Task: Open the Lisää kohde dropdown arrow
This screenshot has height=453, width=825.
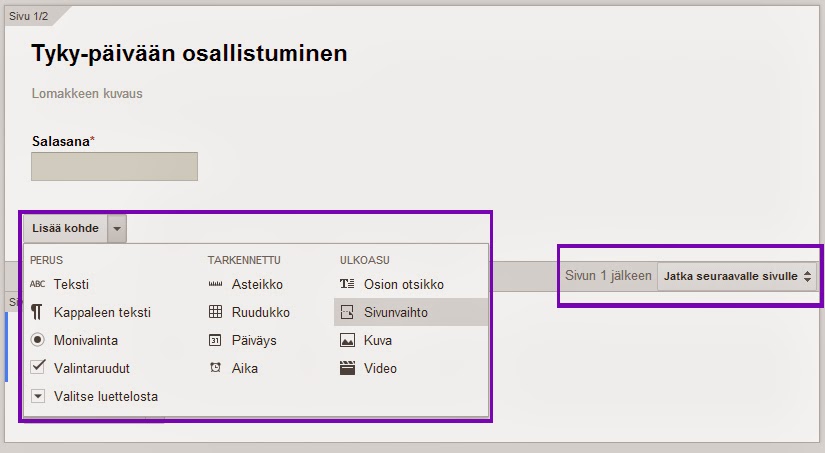Action: coord(117,228)
